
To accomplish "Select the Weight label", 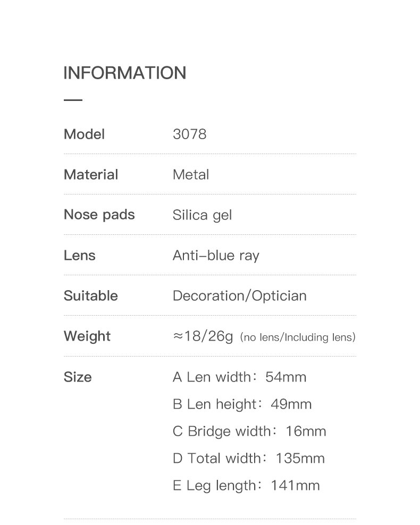I will coord(87,336).
